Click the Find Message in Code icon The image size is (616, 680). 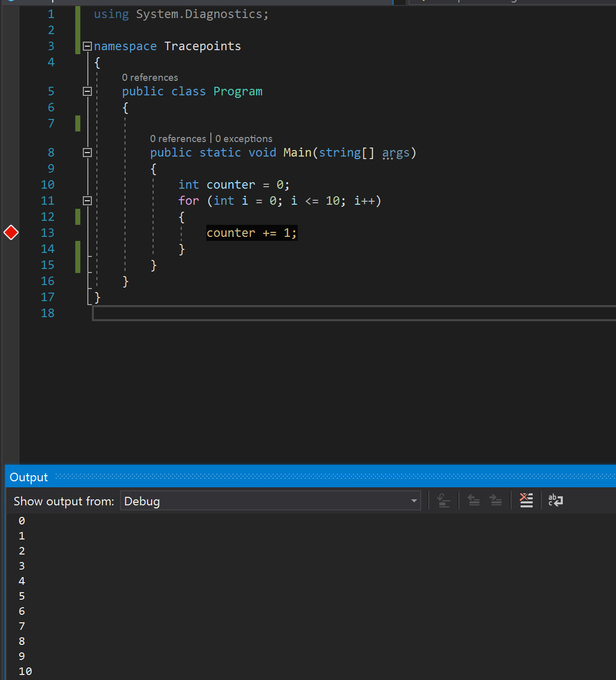pyautogui.click(x=443, y=500)
